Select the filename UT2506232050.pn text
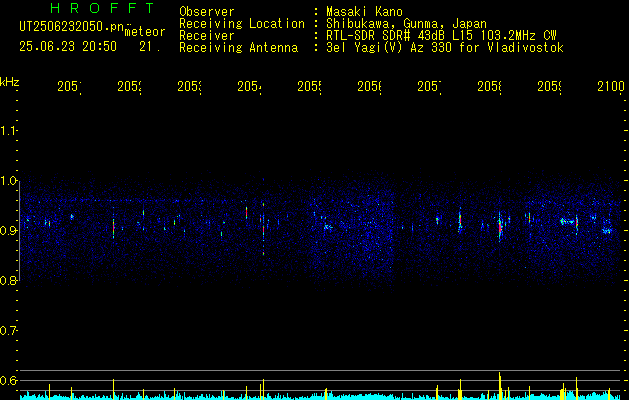629x400 pixels. coord(72,27)
